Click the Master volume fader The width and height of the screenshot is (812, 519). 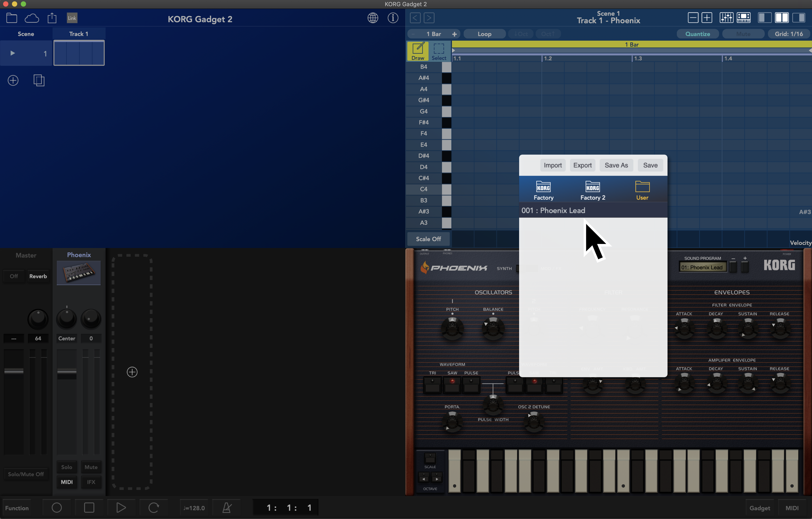[x=14, y=371]
